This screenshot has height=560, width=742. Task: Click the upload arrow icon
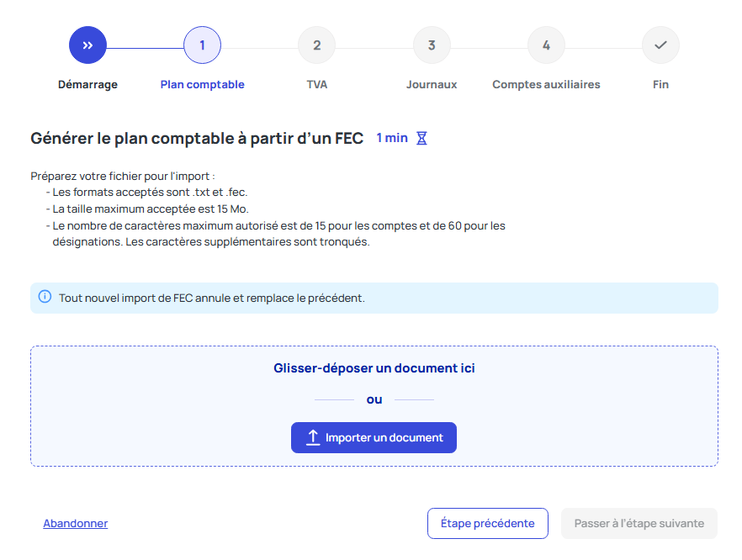tap(313, 437)
